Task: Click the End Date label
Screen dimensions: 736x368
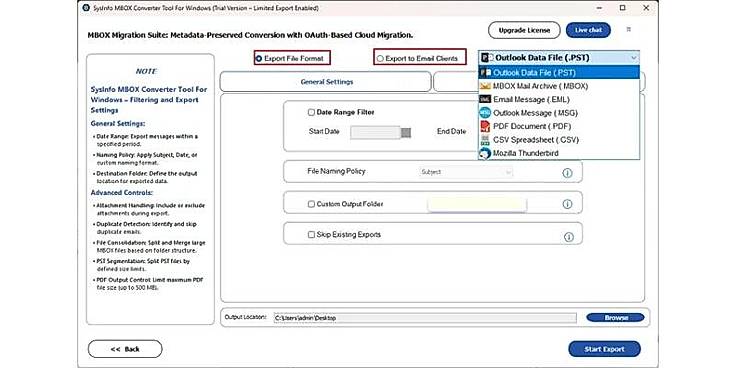Action: pyautogui.click(x=452, y=131)
